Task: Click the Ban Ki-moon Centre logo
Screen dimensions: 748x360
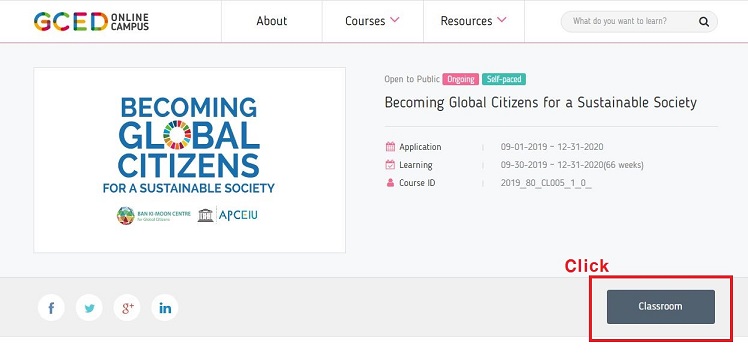Action: click(154, 216)
